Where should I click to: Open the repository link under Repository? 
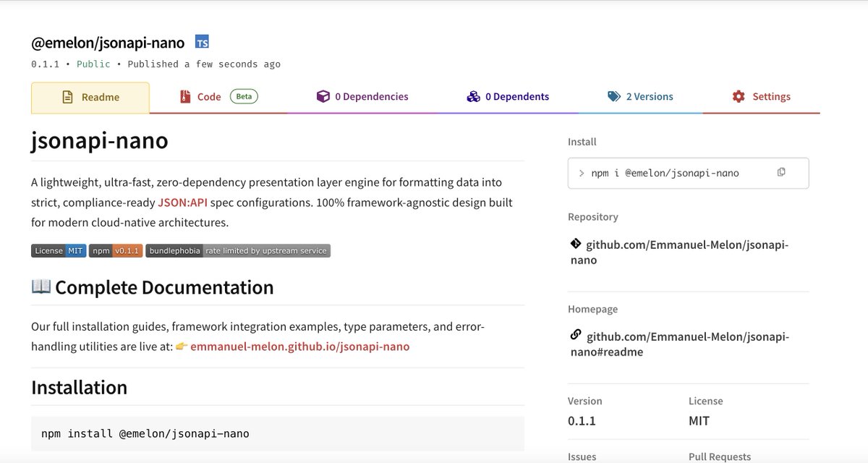coord(679,252)
